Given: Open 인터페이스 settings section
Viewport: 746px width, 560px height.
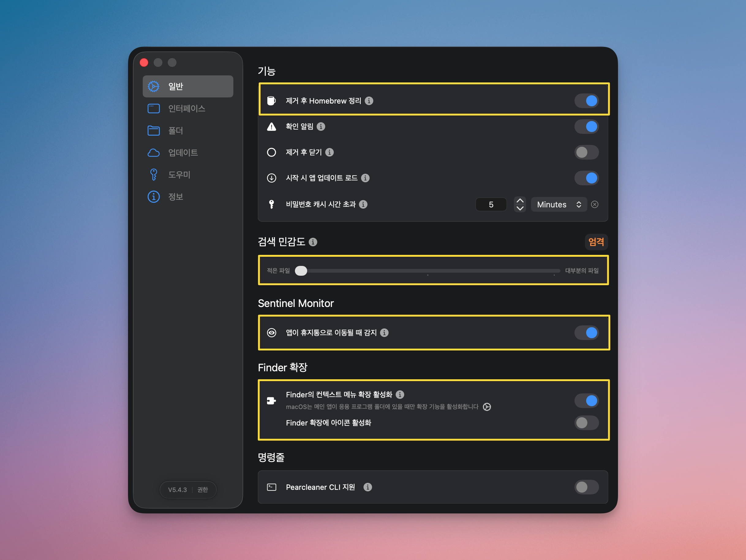Looking at the screenshot, I should coord(186,109).
